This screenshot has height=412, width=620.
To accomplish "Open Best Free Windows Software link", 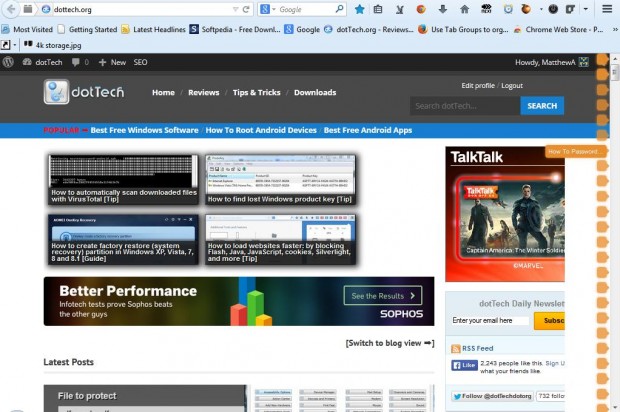I will [144, 130].
